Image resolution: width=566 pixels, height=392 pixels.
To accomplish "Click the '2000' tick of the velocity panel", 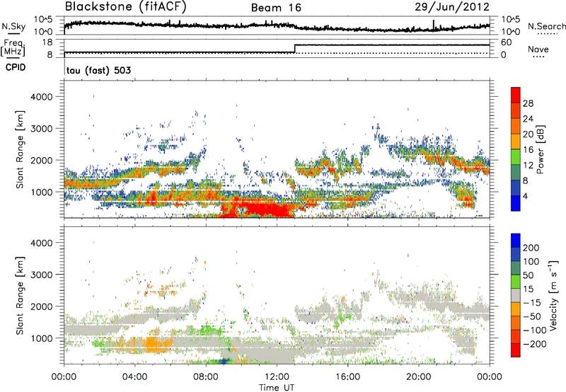I will click(x=42, y=306).
